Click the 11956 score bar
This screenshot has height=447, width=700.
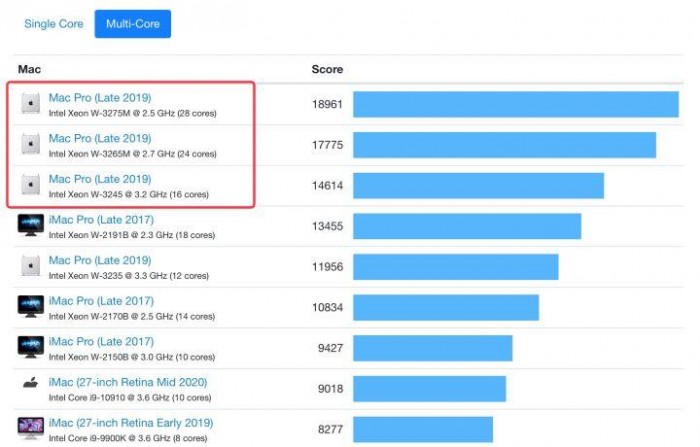coord(456,267)
